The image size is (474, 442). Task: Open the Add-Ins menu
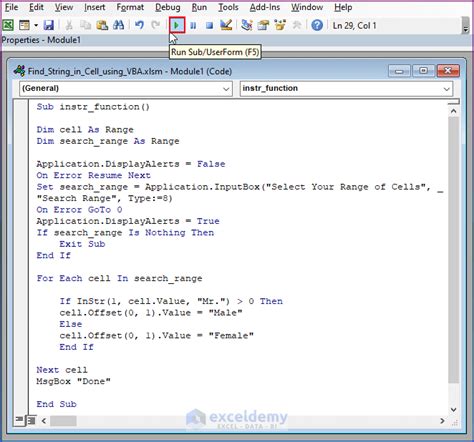[x=265, y=7]
